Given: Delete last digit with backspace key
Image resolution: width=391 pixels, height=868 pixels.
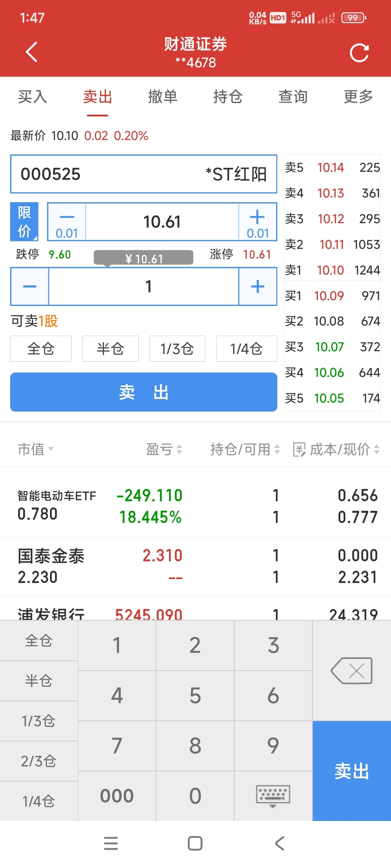Looking at the screenshot, I should pyautogui.click(x=352, y=671).
